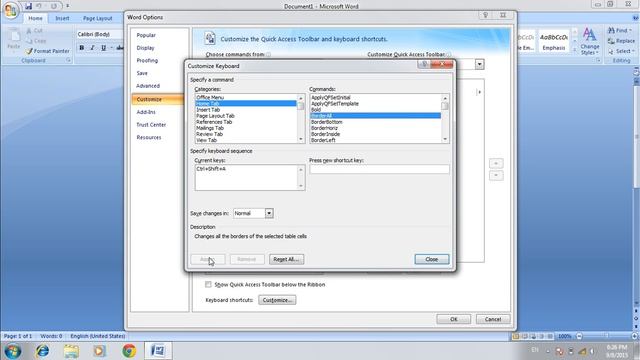
Task: Open the Save changes in dropdown
Action: tap(269, 213)
